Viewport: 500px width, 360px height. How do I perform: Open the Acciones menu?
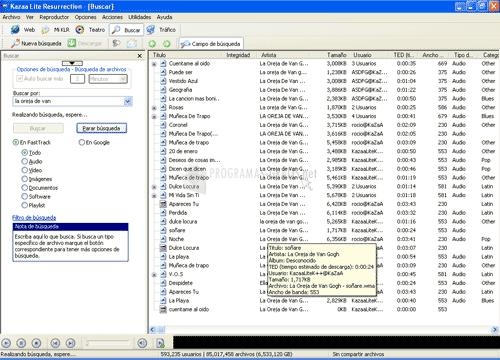click(112, 17)
